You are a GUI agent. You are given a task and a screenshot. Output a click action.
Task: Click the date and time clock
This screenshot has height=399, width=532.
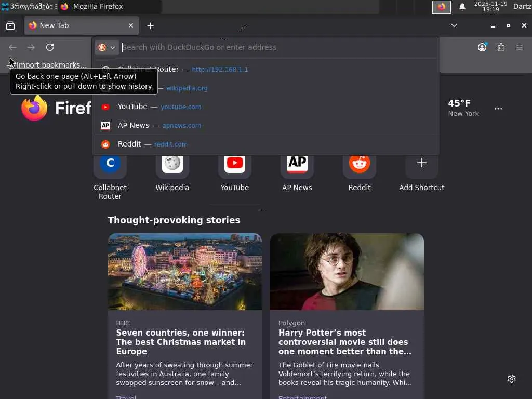pos(490,6)
